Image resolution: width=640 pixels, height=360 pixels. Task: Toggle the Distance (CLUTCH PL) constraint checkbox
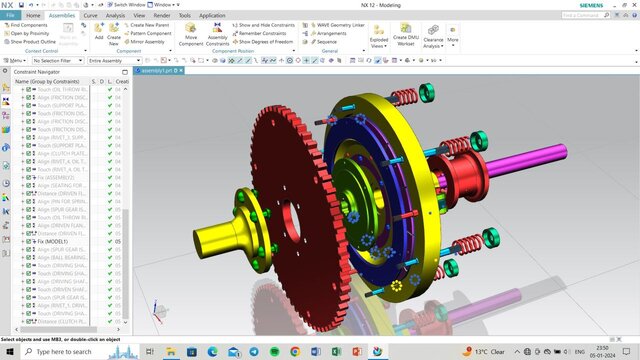coord(29,322)
